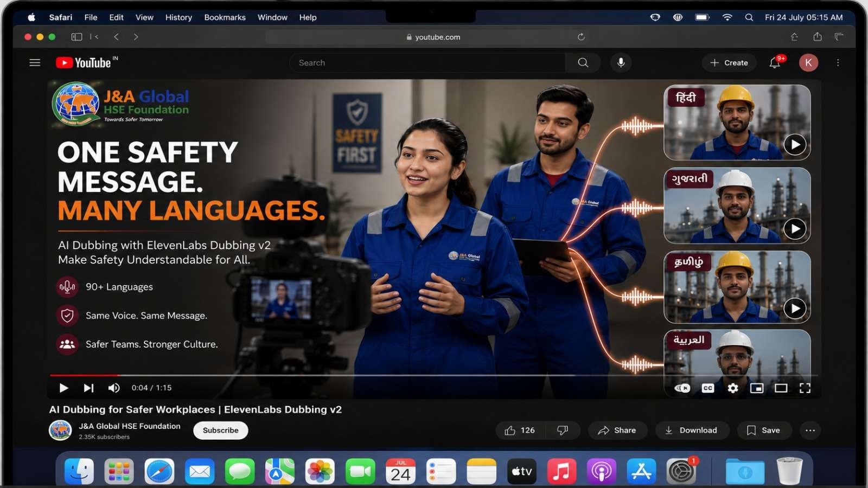Viewport: 868px width, 488px height.
Task: Subscribe to J&A Global HSE Foundation
Action: [x=221, y=431]
